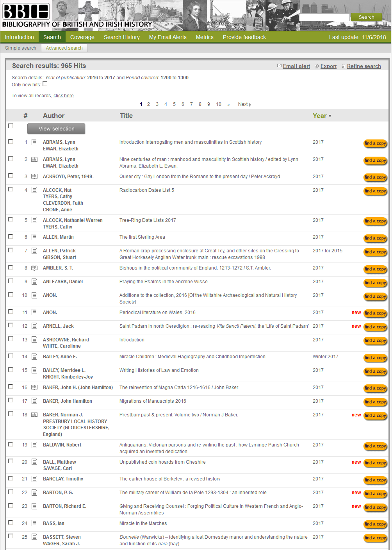392x550 pixels.
Task: Click the article icon for record 1
Action: coord(34,142)
